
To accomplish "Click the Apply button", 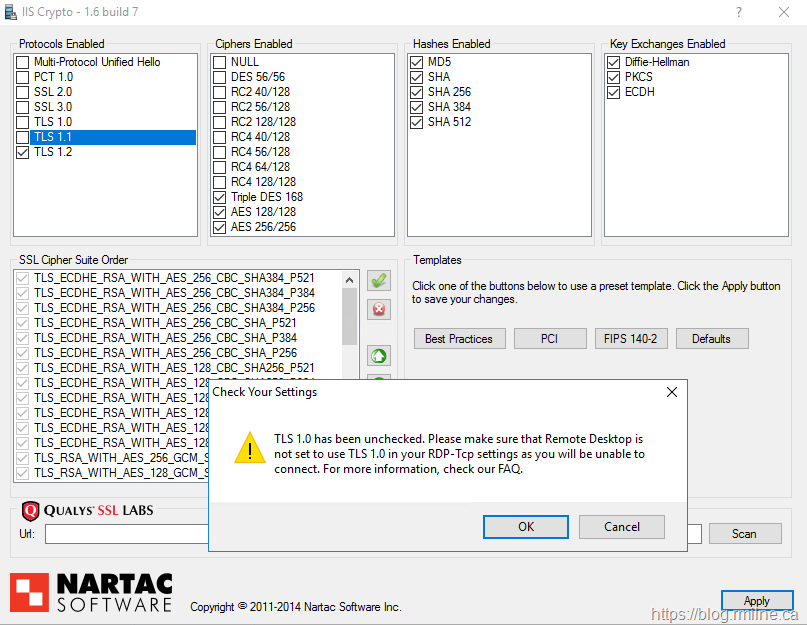I will 756,601.
